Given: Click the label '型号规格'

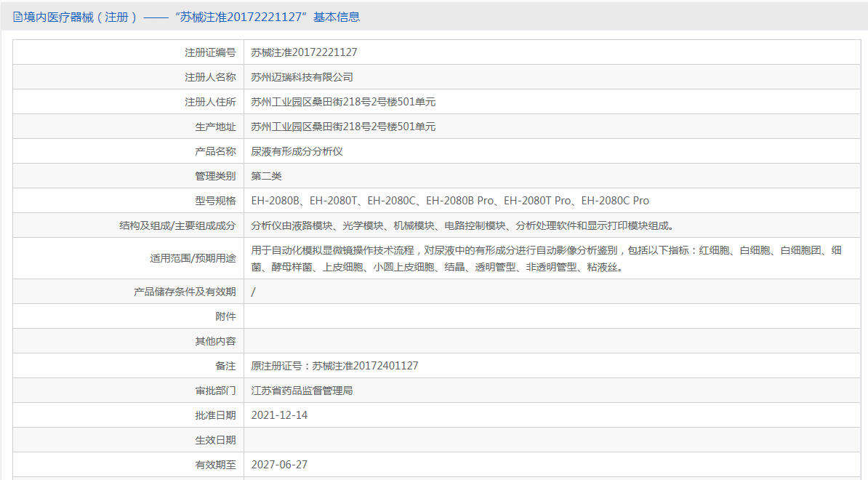Looking at the screenshot, I should (x=214, y=201).
